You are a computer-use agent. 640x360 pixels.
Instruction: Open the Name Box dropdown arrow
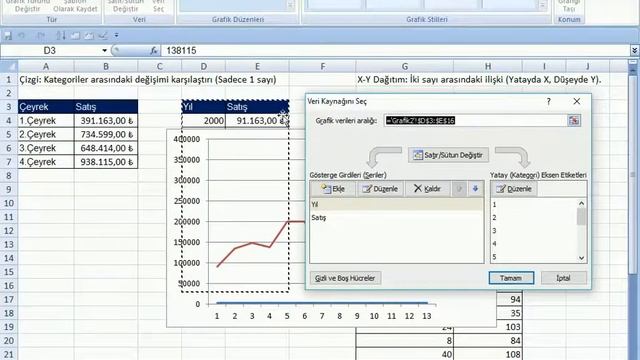pyautogui.click(x=104, y=51)
